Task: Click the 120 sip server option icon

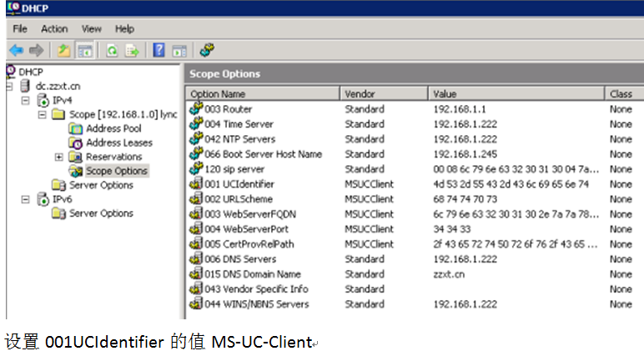Action: (196, 168)
